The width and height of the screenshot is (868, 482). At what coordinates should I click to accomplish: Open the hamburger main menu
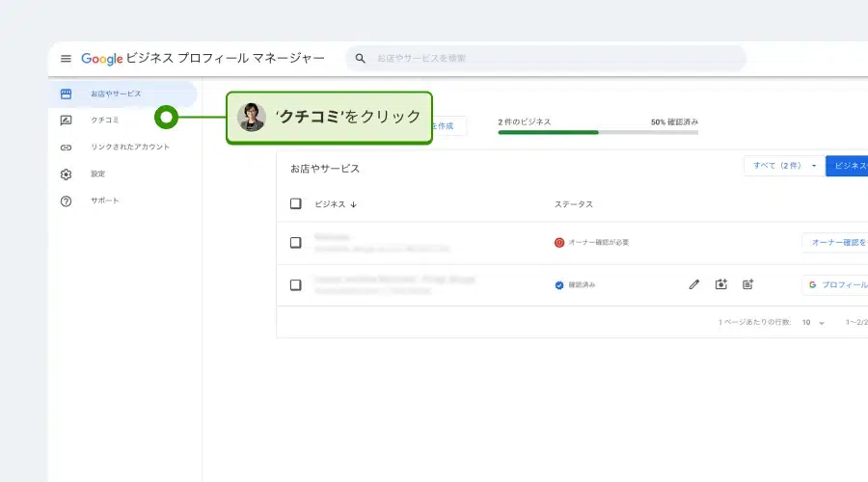[66, 58]
